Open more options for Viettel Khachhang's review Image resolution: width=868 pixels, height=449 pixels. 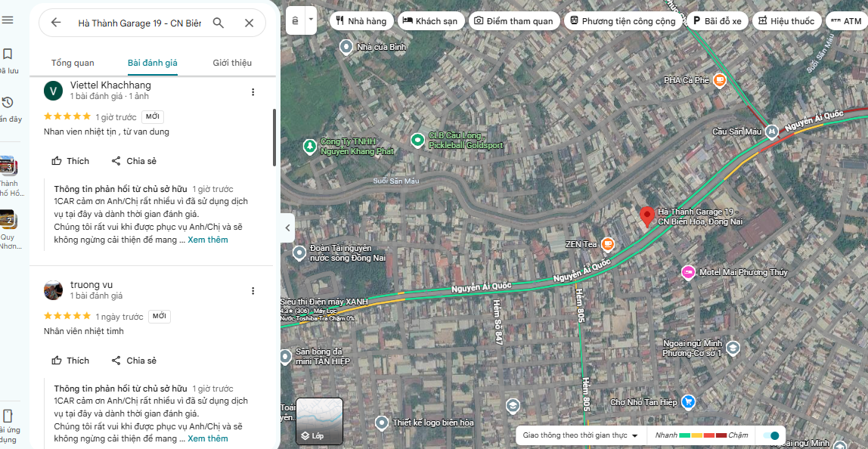pyautogui.click(x=253, y=92)
